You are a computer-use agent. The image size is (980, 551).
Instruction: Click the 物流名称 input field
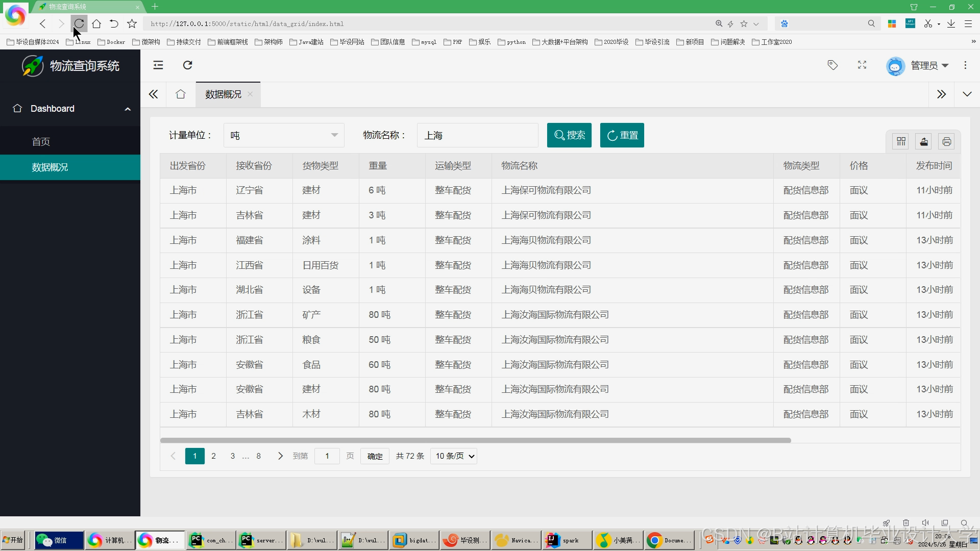pos(477,135)
